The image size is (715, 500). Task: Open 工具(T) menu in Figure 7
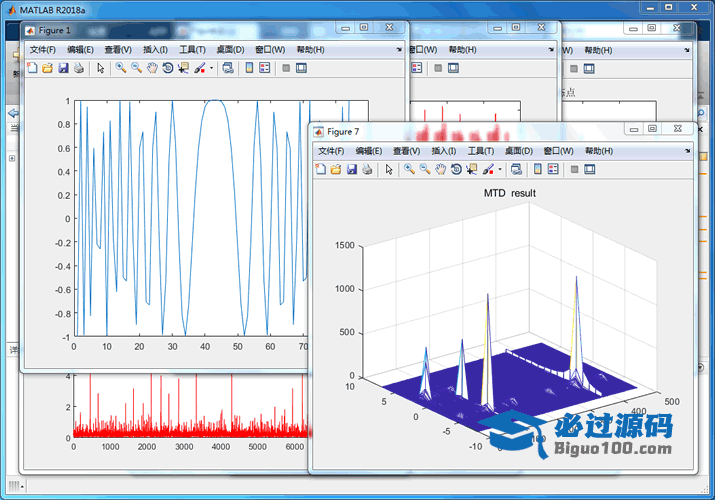pos(481,151)
